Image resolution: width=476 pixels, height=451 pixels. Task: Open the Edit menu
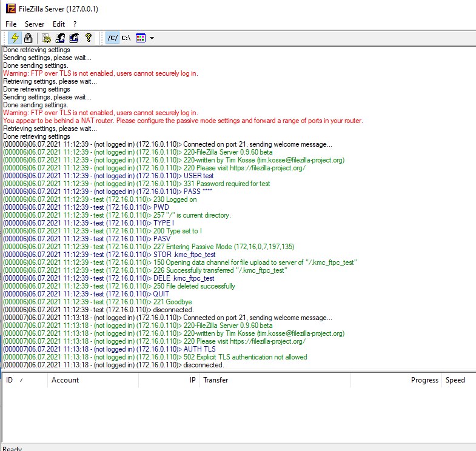(59, 24)
